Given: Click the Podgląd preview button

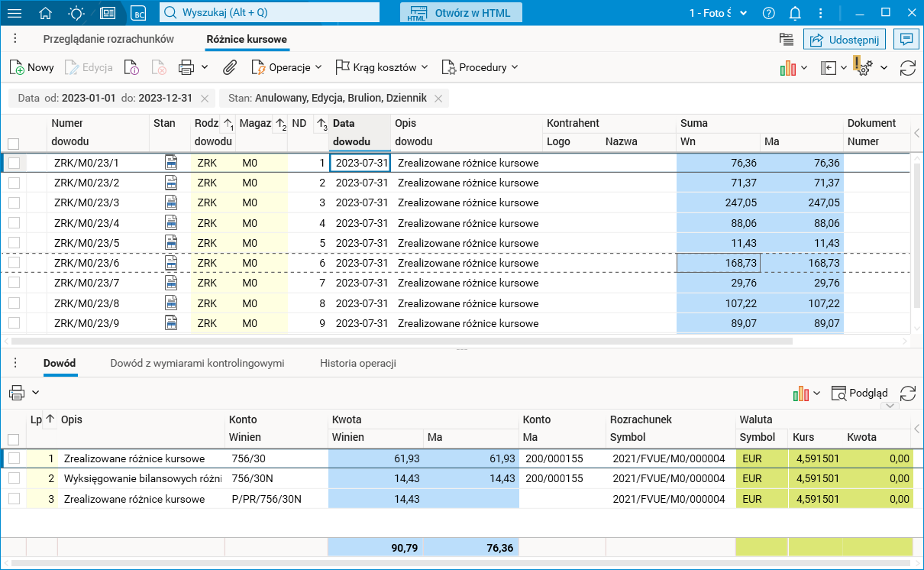Looking at the screenshot, I should (860, 393).
